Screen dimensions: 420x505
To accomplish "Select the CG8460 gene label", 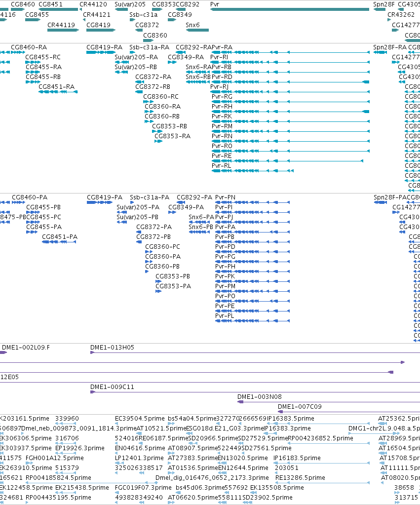I will click(x=23, y=4).
